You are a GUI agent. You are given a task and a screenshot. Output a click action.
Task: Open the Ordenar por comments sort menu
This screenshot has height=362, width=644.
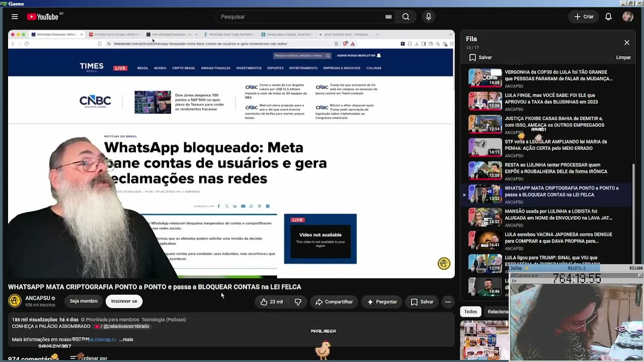(89, 358)
